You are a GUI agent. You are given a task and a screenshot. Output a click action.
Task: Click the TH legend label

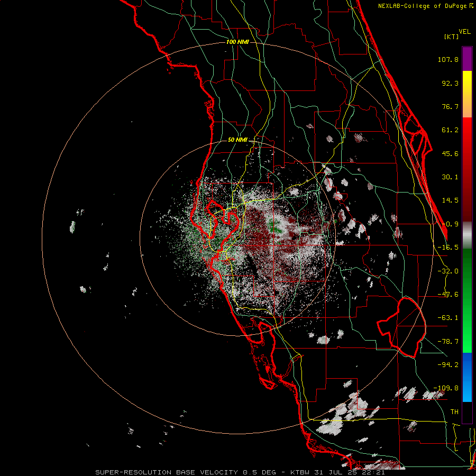click(454, 412)
